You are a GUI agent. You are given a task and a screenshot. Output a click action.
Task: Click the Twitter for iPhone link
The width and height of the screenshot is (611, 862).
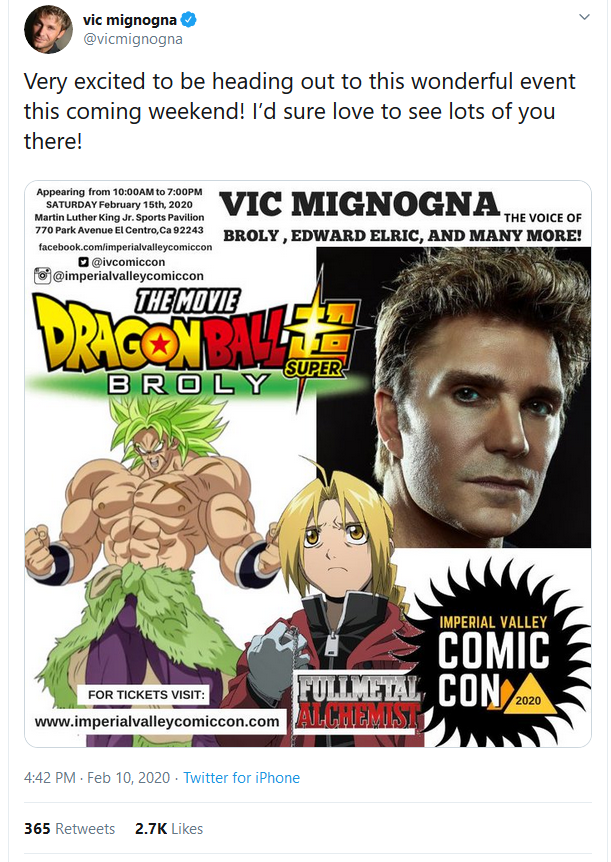pos(241,777)
